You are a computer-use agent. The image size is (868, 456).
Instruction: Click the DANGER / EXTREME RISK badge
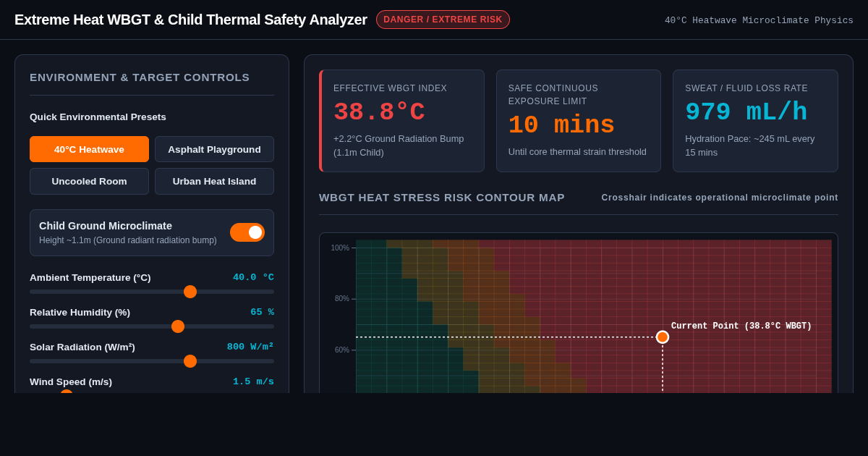443,20
